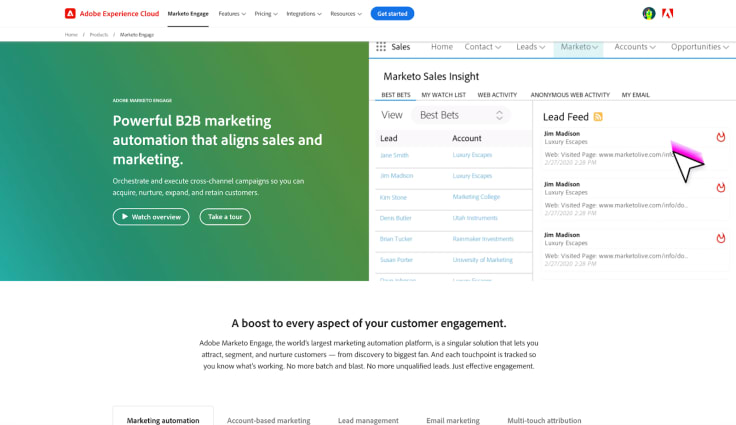Open lead Denis Butler
Viewport: 736px width, 425px height.
point(396,218)
